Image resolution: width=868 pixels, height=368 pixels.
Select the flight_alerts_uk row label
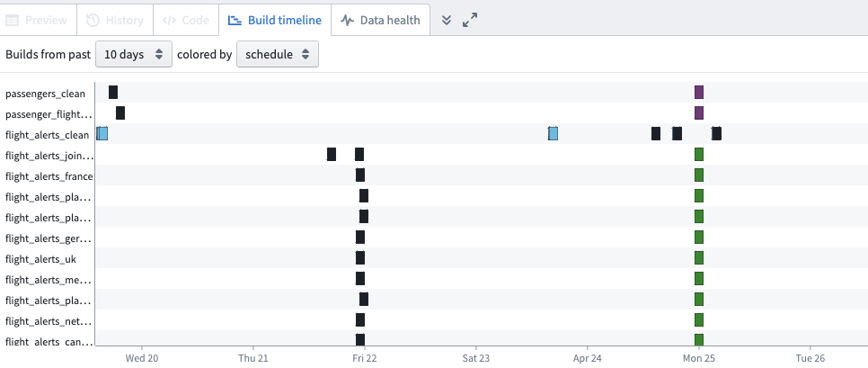pyautogui.click(x=41, y=259)
